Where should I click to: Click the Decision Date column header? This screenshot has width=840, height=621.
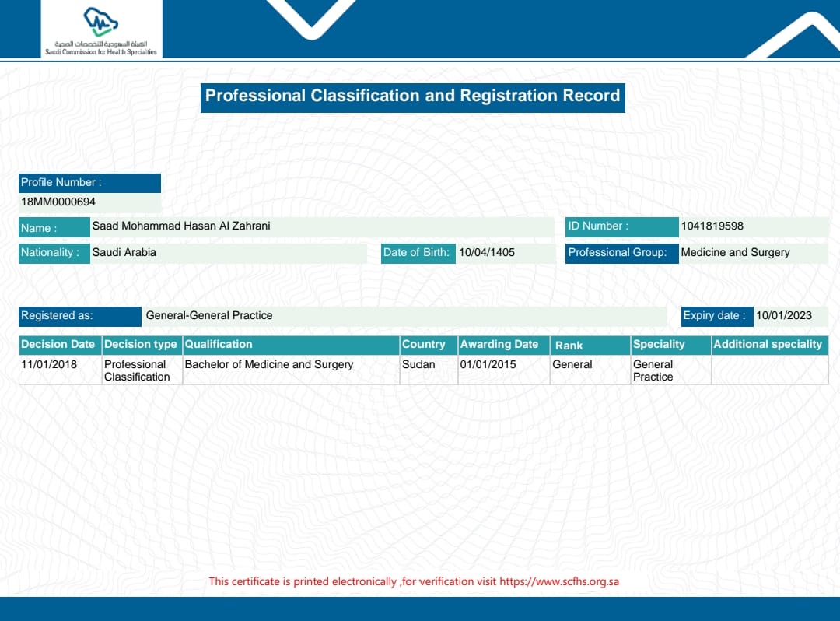click(58, 345)
